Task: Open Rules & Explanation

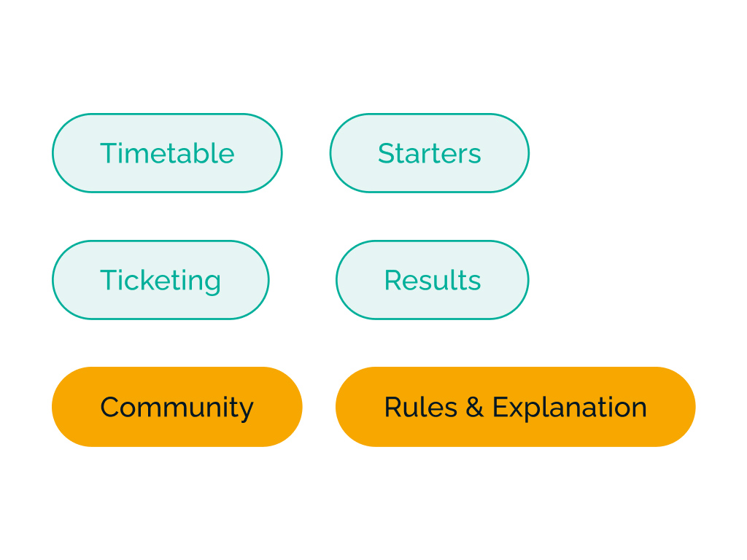Action: pos(515,407)
